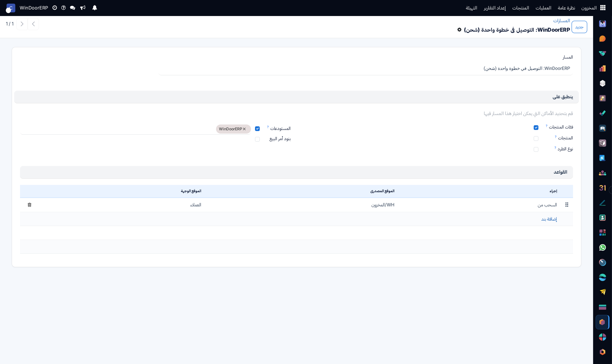Click the help question mark icon
This screenshot has width=612, height=364.
(x=64, y=8)
